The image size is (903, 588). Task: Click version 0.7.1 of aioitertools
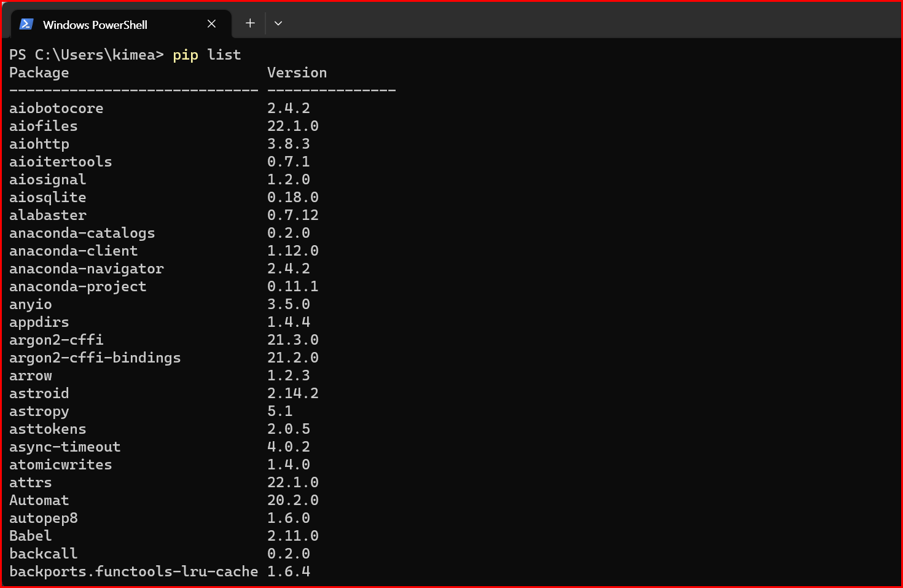(288, 162)
